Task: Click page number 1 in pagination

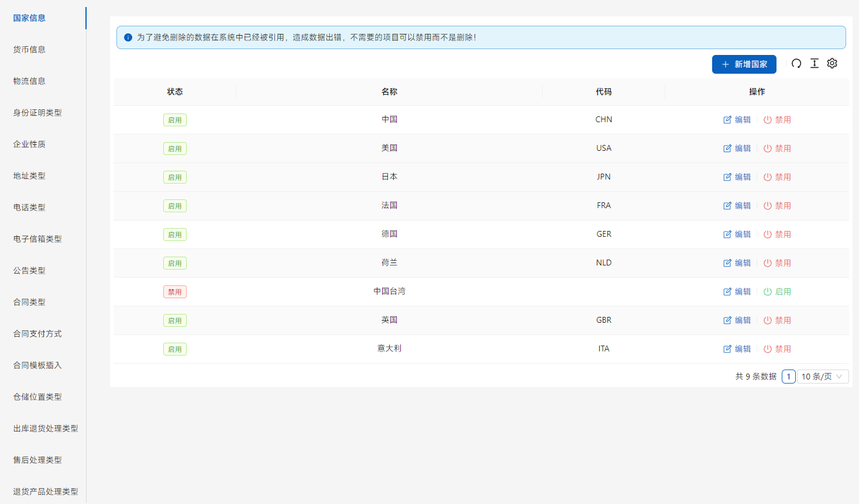Action: coord(788,377)
